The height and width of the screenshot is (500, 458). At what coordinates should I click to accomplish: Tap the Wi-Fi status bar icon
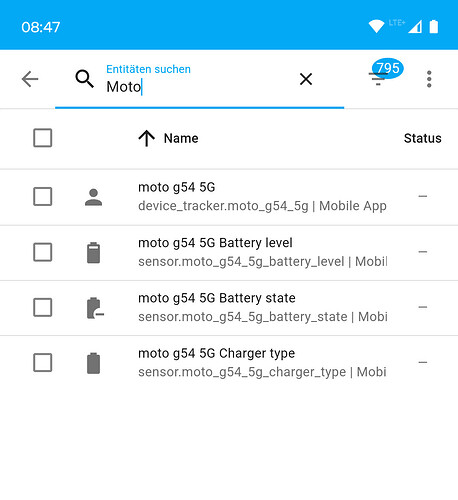coord(376,26)
